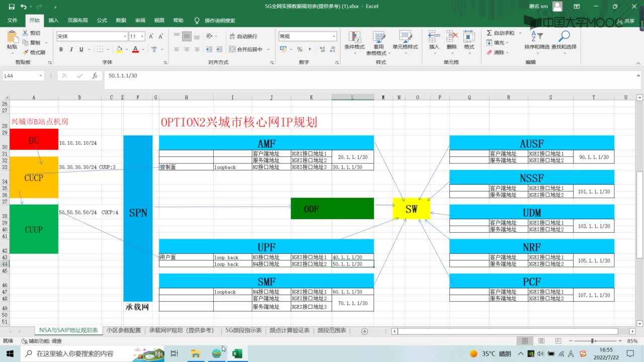Toggle top vertical alignment
The height and width of the screenshot is (362, 644).
pos(176,36)
